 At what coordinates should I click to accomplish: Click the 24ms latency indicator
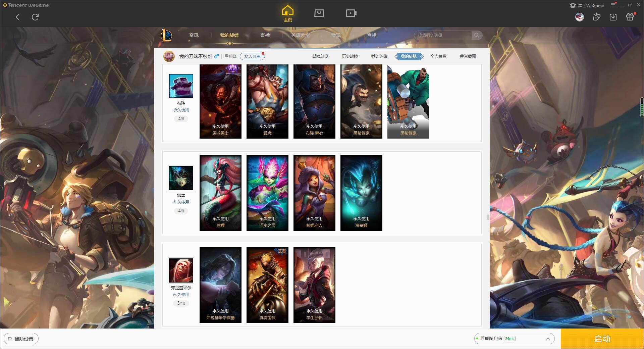pos(509,339)
